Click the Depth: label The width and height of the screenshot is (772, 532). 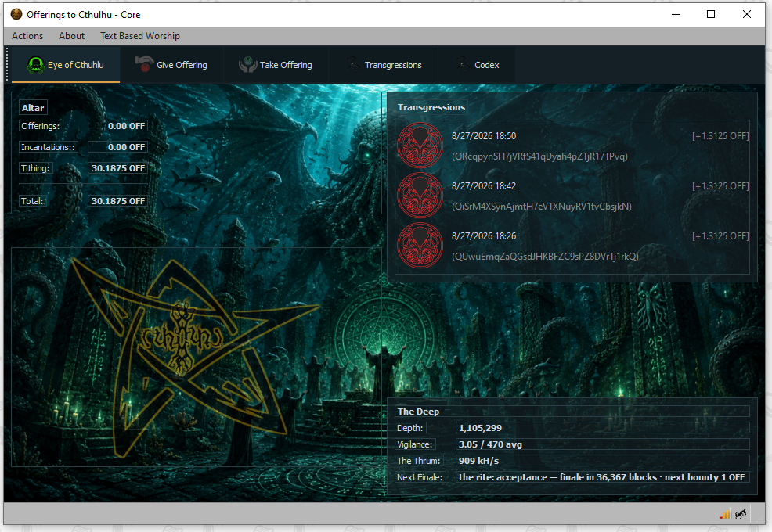(x=410, y=428)
